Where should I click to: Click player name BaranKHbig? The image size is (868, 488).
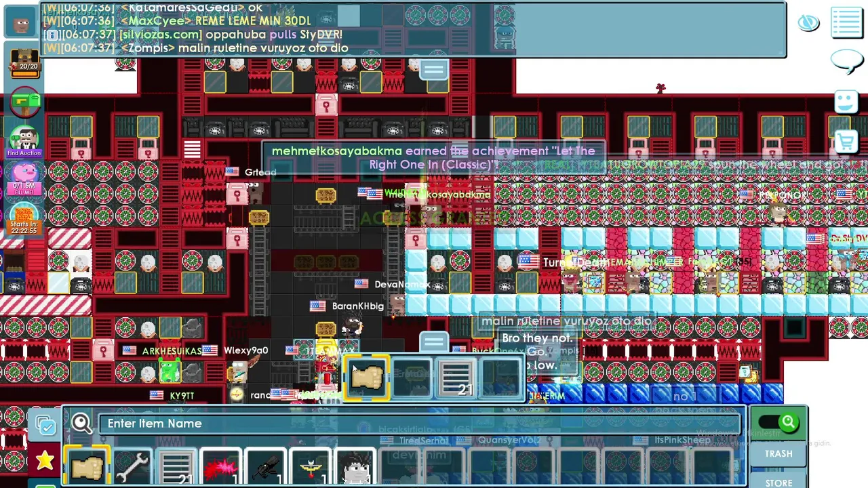[x=358, y=306]
